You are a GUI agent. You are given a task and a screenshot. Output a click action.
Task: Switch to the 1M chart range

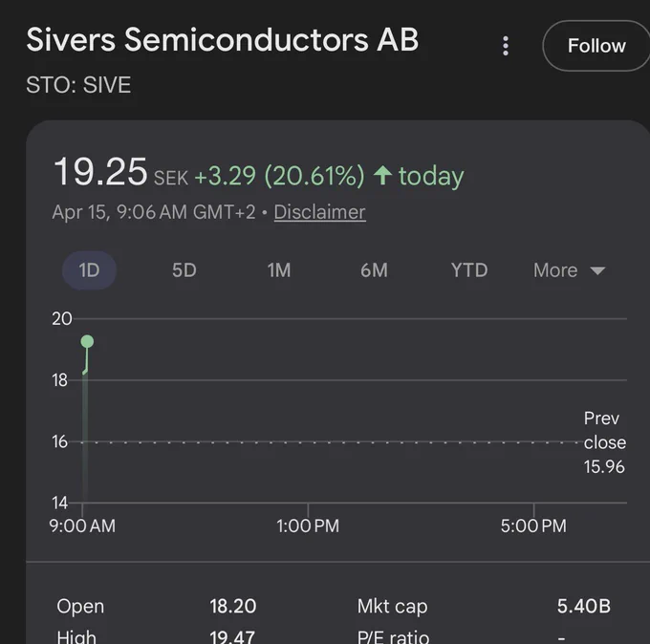coord(279,270)
